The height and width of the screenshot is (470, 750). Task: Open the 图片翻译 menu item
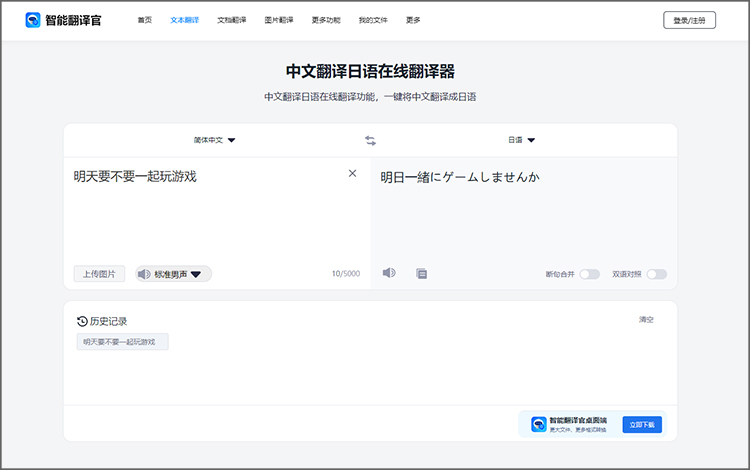(279, 20)
